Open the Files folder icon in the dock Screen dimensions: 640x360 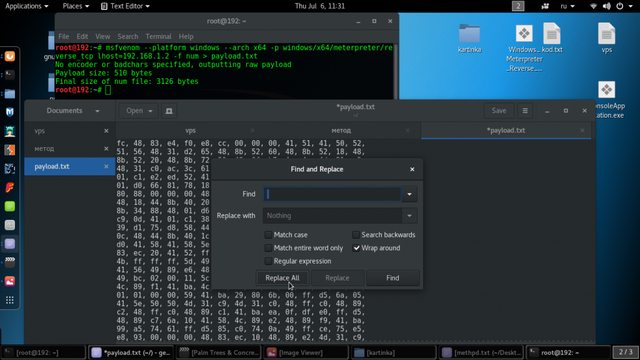click(x=10, y=94)
